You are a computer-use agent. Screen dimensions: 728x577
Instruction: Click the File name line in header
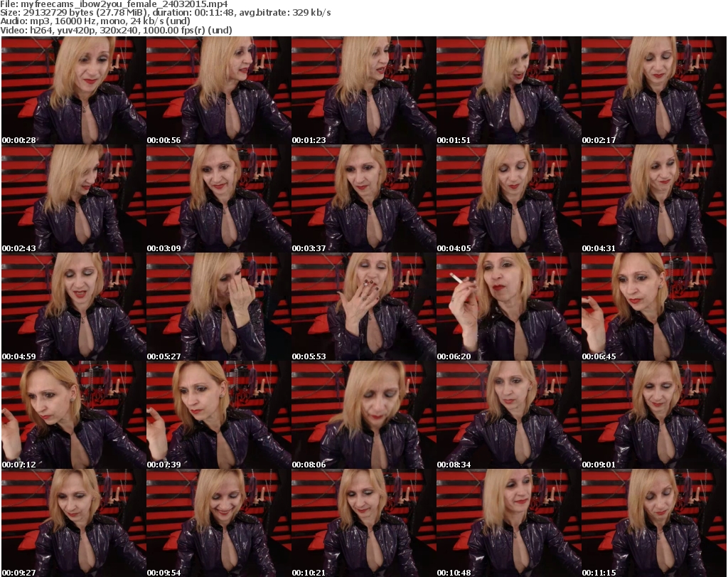(x=114, y=4)
